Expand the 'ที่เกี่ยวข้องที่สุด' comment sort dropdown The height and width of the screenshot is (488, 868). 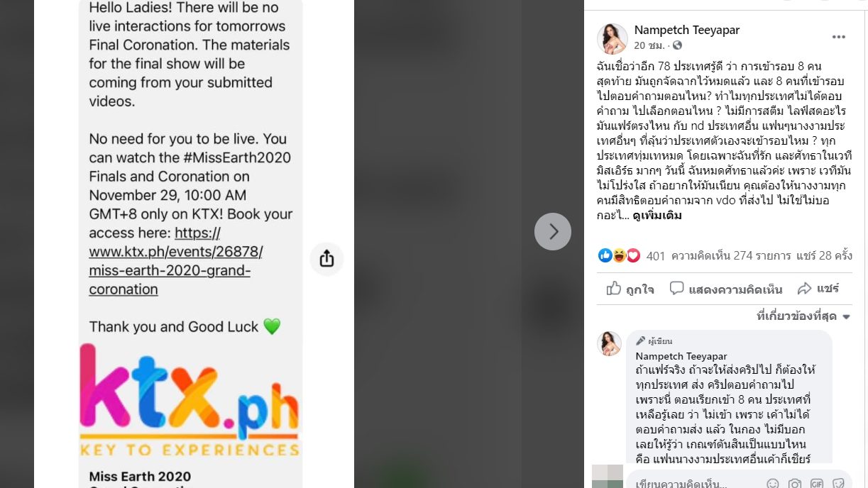click(803, 316)
